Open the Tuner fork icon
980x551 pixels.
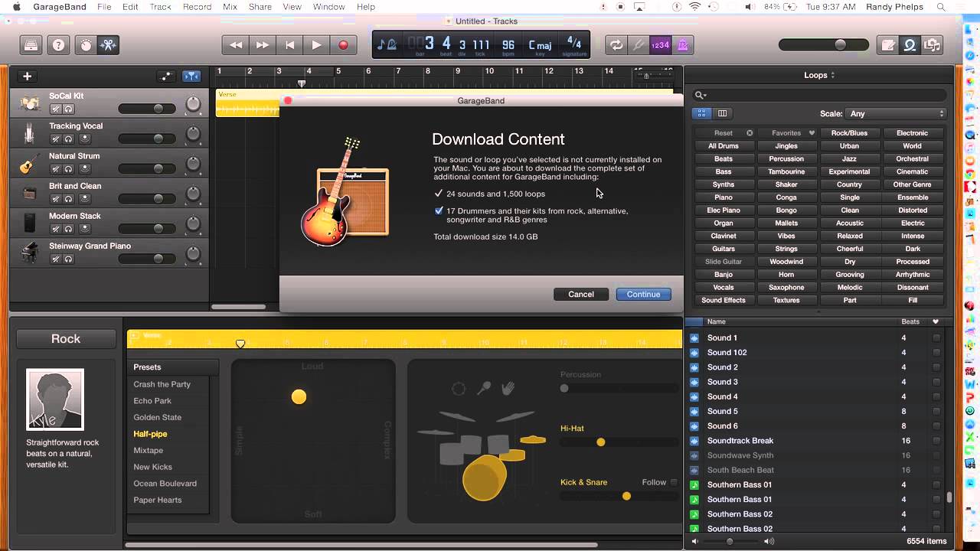[638, 45]
